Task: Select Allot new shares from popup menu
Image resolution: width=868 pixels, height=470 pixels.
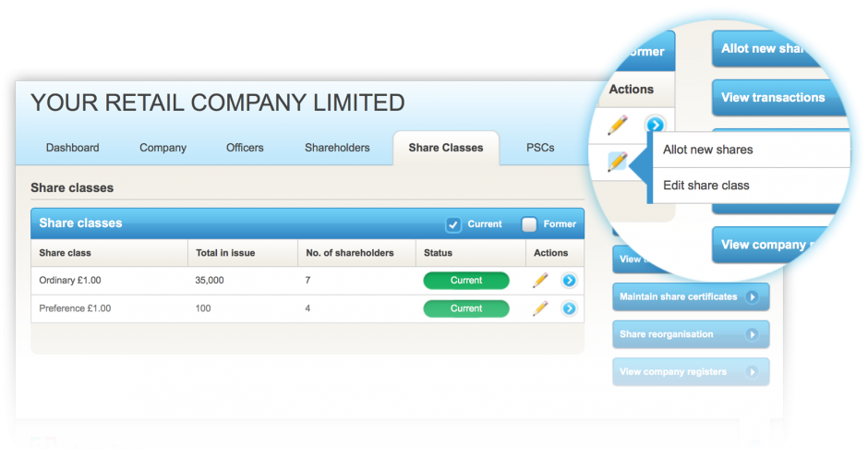Action: [707, 150]
